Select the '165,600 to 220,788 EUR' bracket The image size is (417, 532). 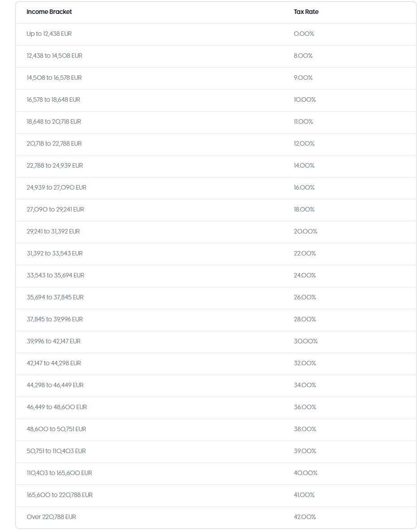[60, 495]
